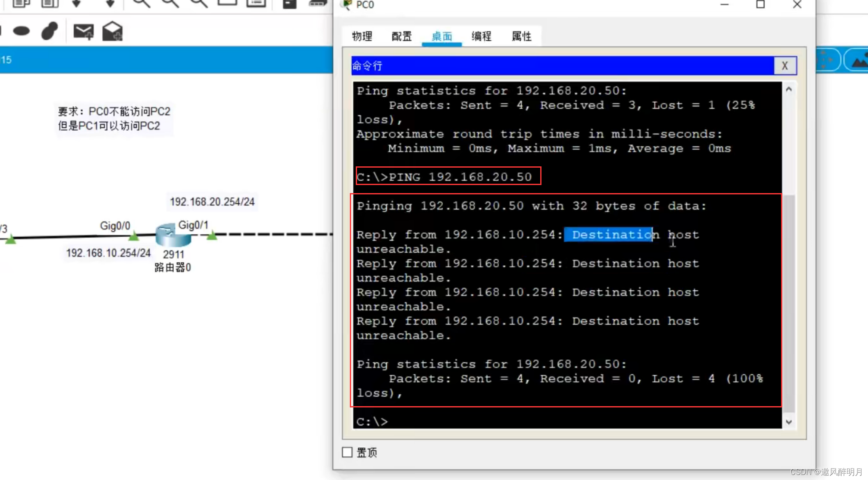Click the Gig0/0 interface label
The width and height of the screenshot is (868, 480).
click(115, 226)
